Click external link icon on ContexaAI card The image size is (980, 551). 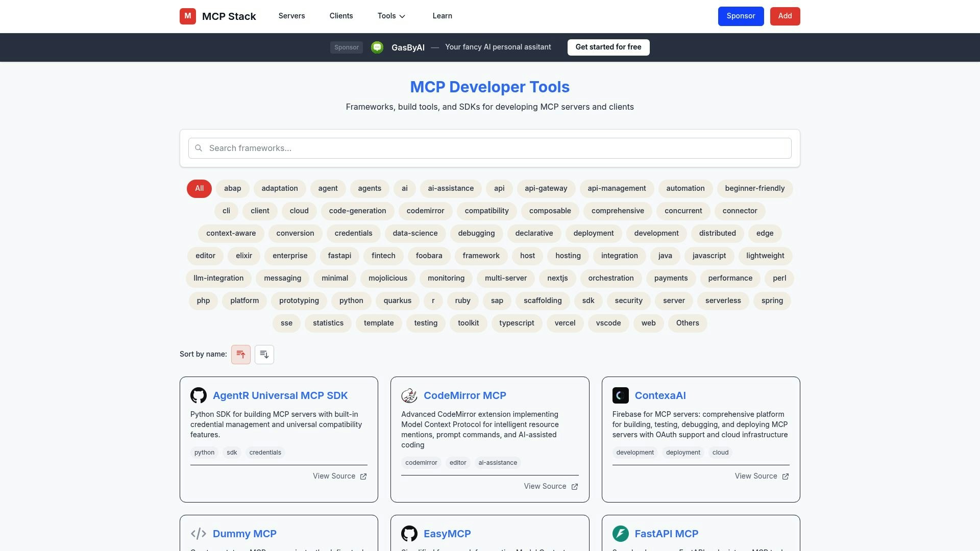pos(786,477)
